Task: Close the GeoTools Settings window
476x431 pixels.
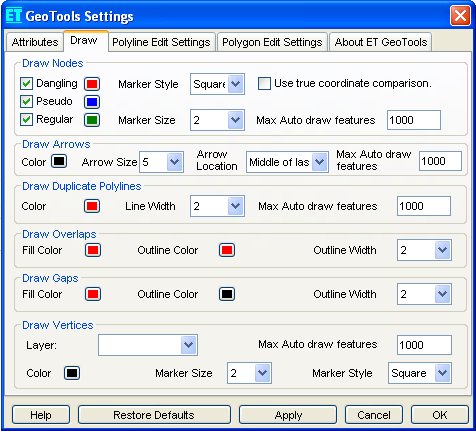Action: [460, 15]
